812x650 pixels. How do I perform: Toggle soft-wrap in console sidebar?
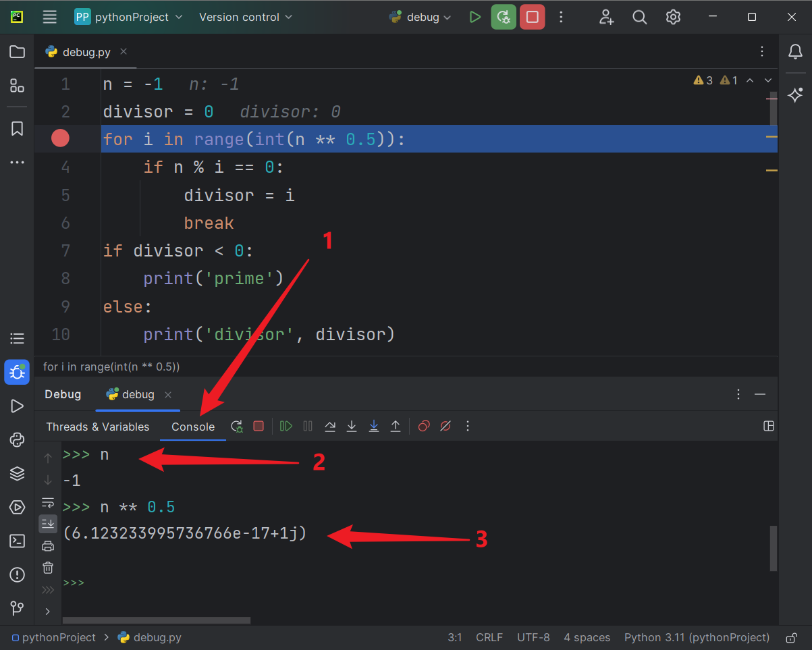pos(48,502)
